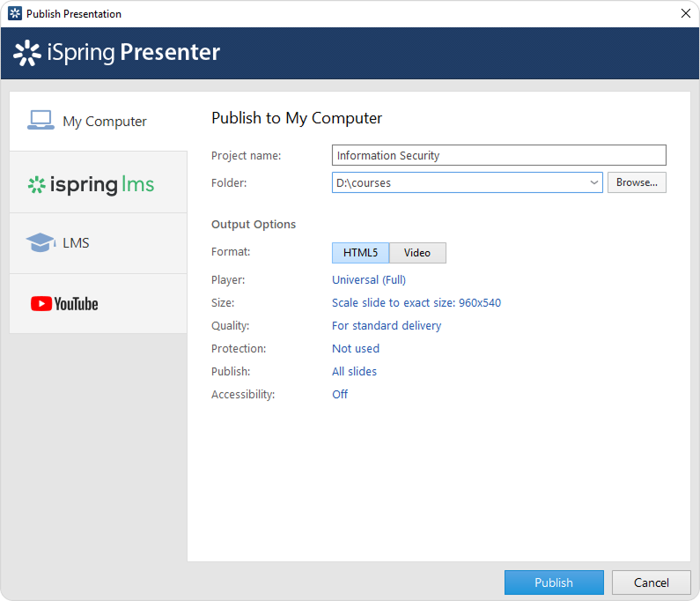The image size is (700, 601).
Task: Click into the Project name text field
Action: coord(498,156)
